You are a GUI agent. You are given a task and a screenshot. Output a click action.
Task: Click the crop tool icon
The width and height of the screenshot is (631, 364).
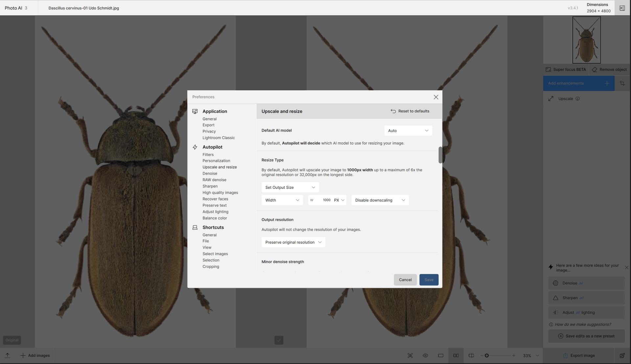[x=622, y=83]
